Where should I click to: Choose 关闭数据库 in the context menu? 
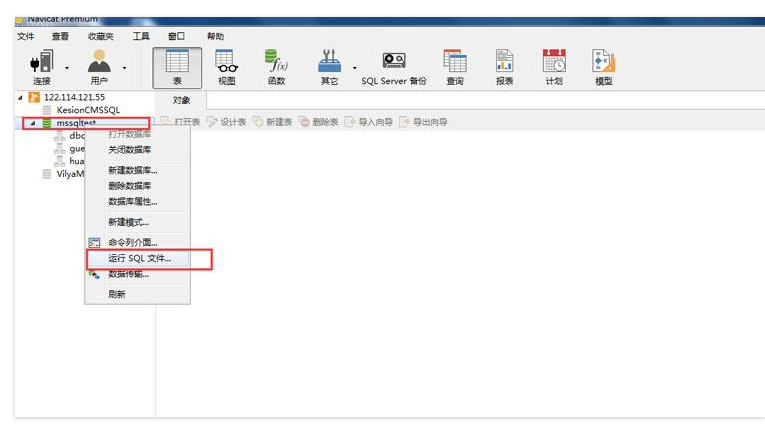click(129, 149)
